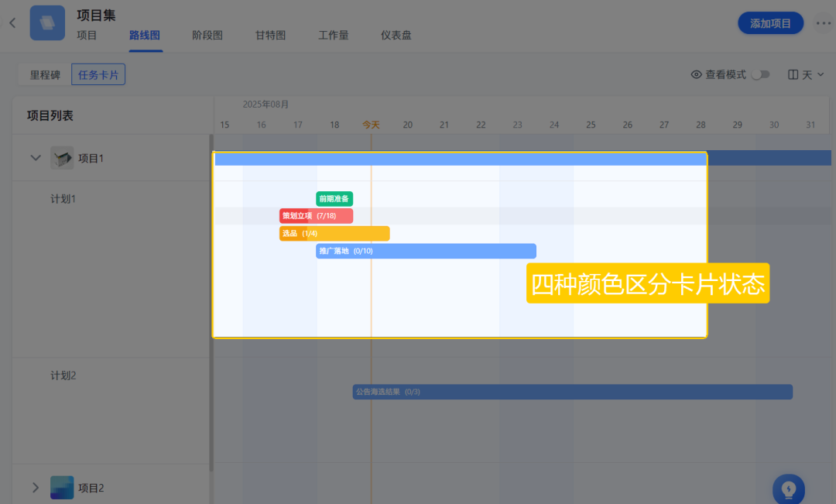Image resolution: width=836 pixels, height=504 pixels.
Task: Toggle the 查看模式 switch
Action: point(761,74)
